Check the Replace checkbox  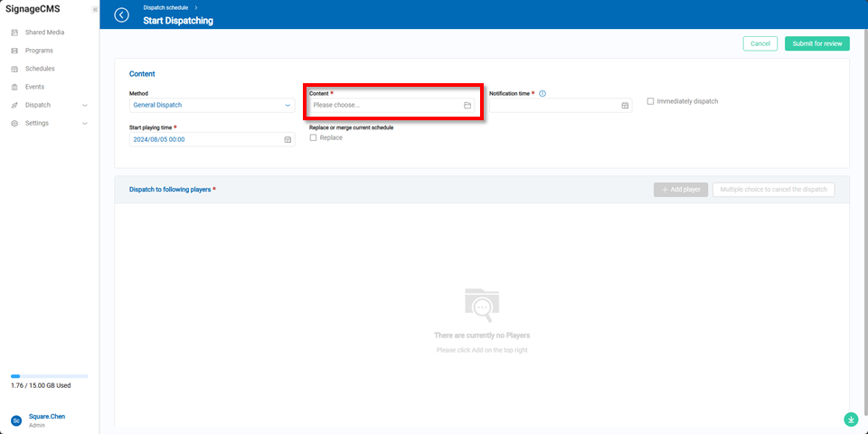point(313,137)
